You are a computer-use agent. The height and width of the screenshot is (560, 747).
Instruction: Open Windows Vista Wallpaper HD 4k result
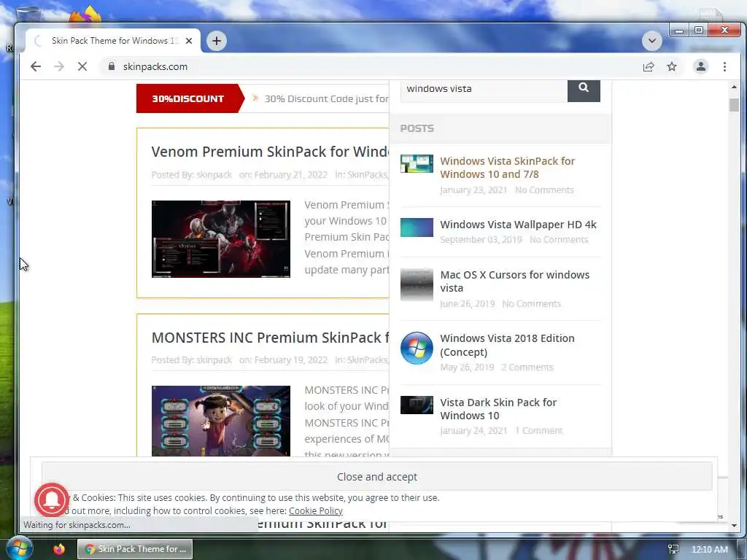(518, 225)
